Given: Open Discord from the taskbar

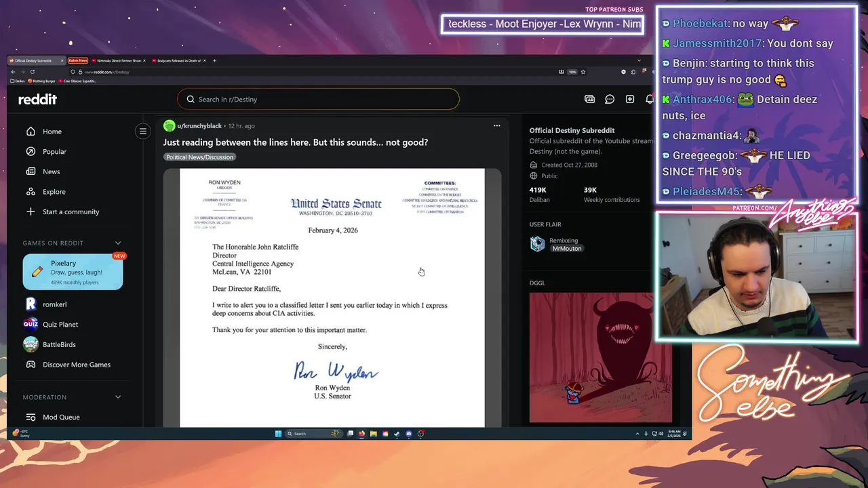Looking at the screenshot, I should [408, 434].
